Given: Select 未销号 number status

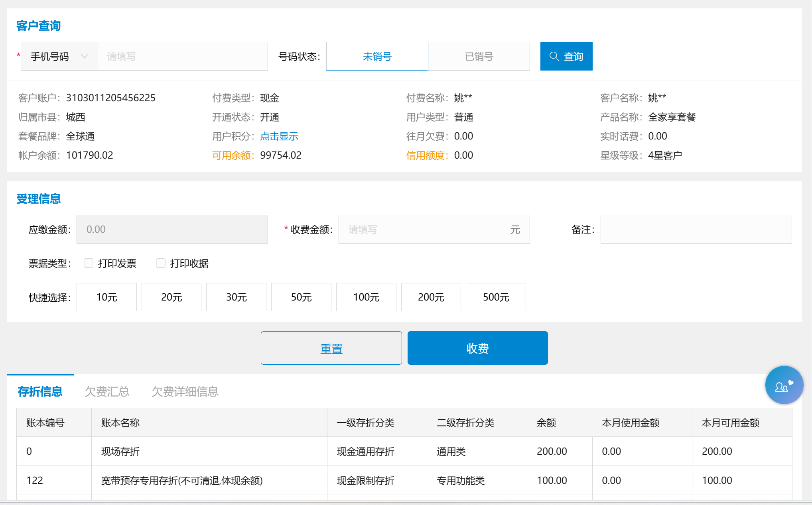Looking at the screenshot, I should [377, 56].
